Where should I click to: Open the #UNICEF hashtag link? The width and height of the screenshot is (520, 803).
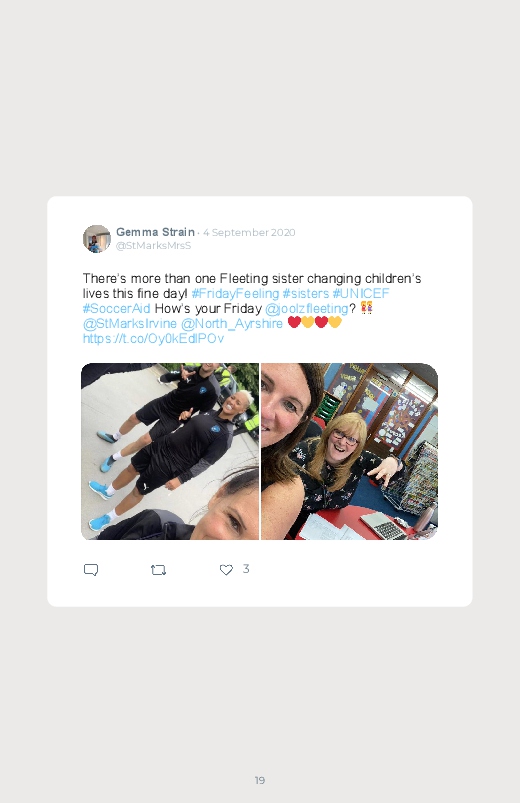click(x=361, y=293)
